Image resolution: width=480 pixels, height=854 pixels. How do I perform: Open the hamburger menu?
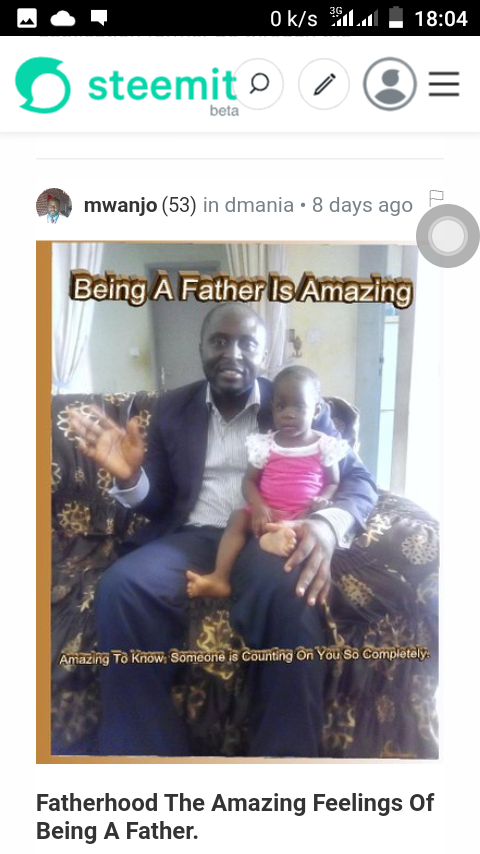(x=444, y=84)
